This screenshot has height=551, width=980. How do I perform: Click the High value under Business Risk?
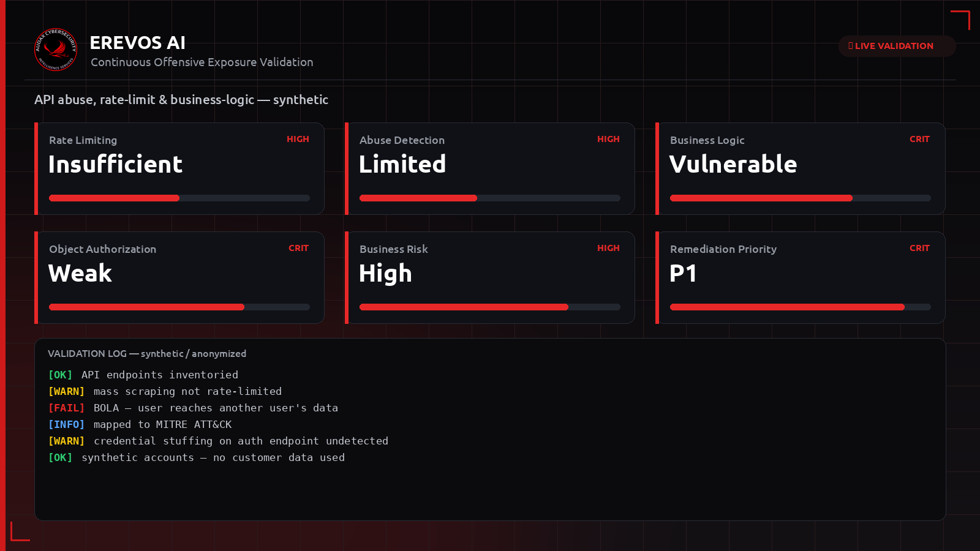[x=385, y=274]
